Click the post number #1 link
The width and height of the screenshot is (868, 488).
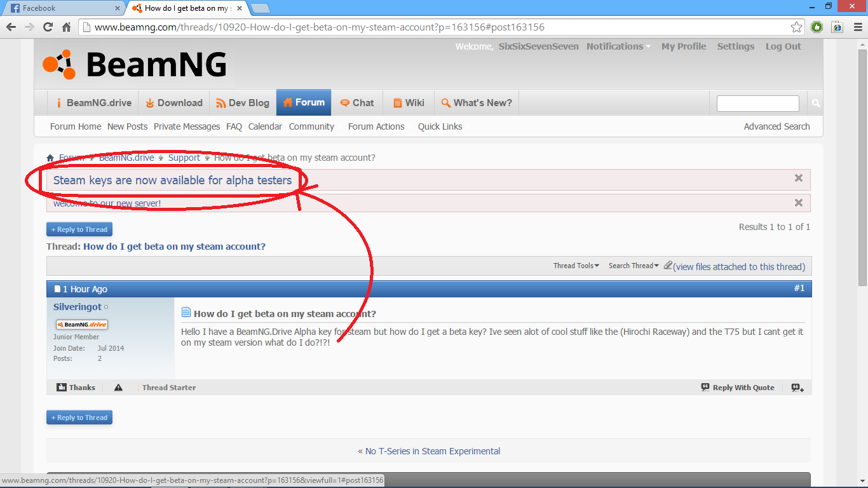click(x=799, y=288)
